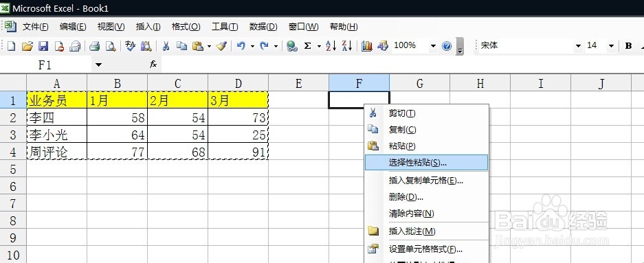Image resolution: width=644 pixels, height=263 pixels.
Task: Click the Drawing toolbar icon
Action: [383, 47]
